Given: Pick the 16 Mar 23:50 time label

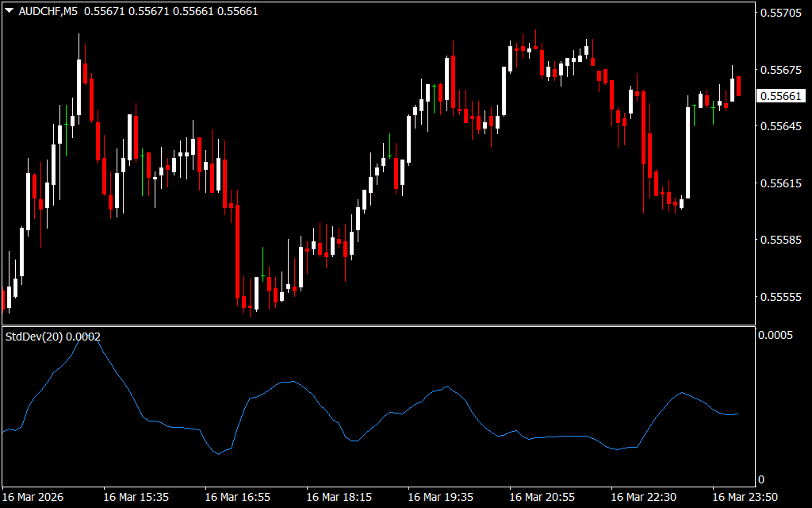Looking at the screenshot, I should (x=745, y=497).
